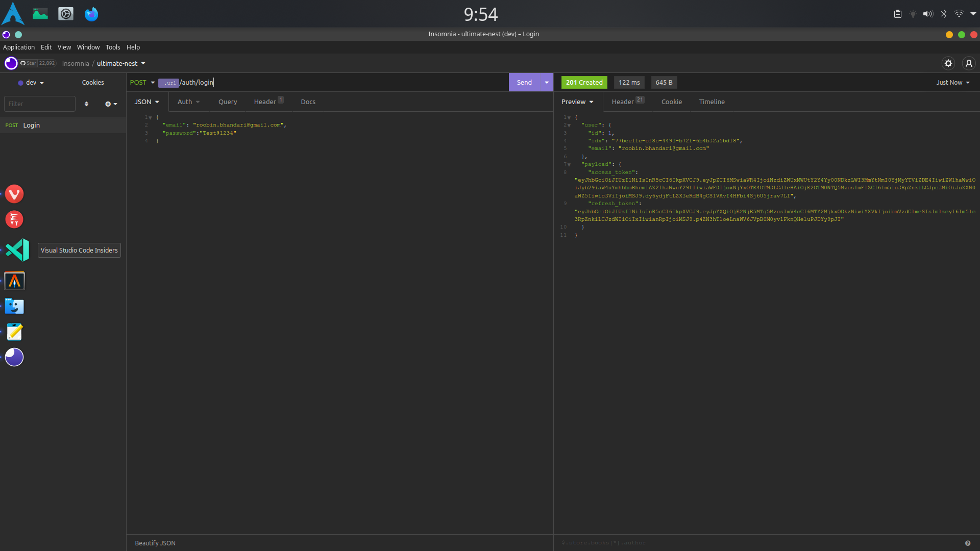Open the dev environment dropdown
This screenshot has width=980, height=551.
[31, 83]
